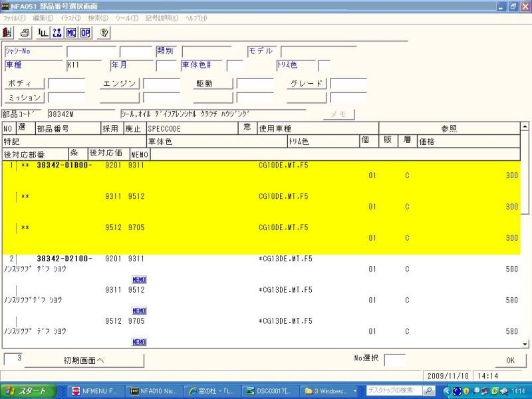This screenshot has height=399, width=532.
Task: Open the ツール(T) menu
Action: tap(127, 18)
